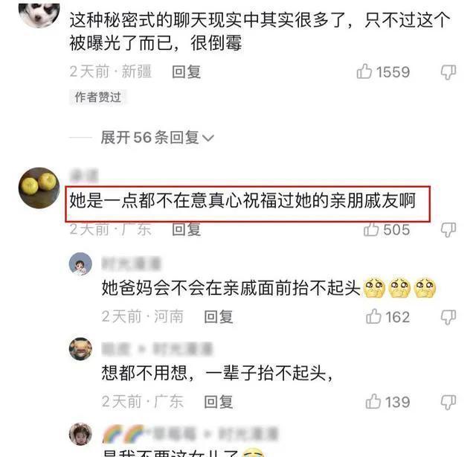476x457 pixels.
Task: Click the chevron next to 展开56条回复
Action: click(x=208, y=138)
